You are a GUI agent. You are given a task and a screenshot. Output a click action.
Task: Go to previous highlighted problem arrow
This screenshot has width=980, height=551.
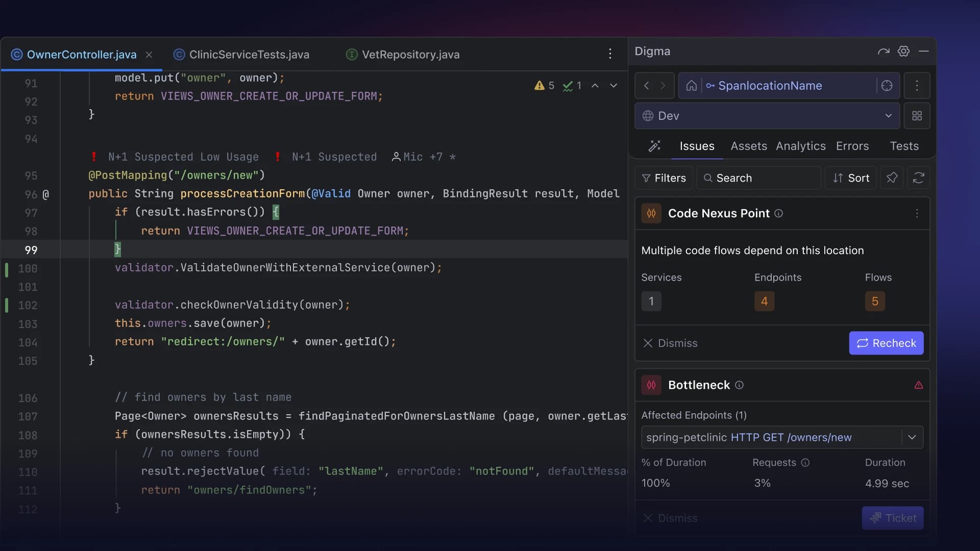point(595,86)
